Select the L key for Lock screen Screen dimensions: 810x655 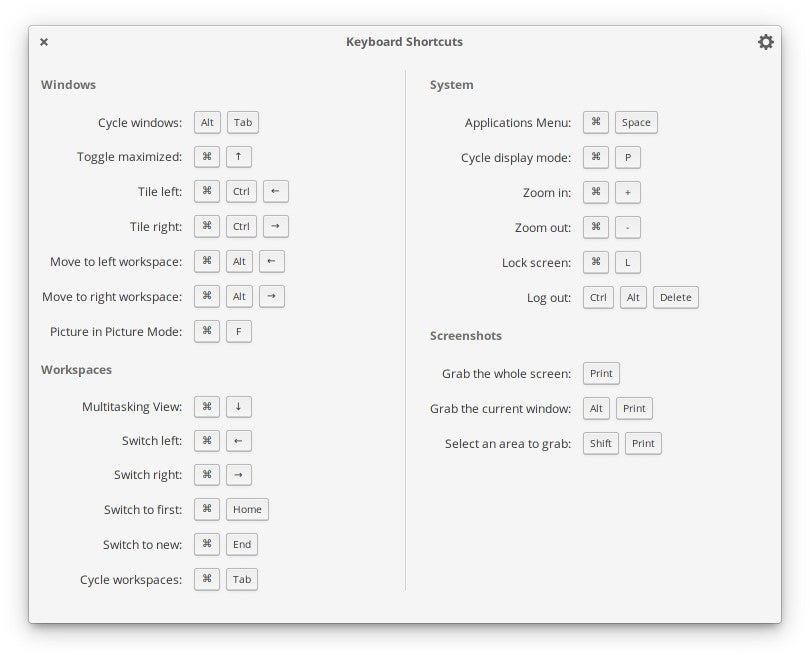628,262
